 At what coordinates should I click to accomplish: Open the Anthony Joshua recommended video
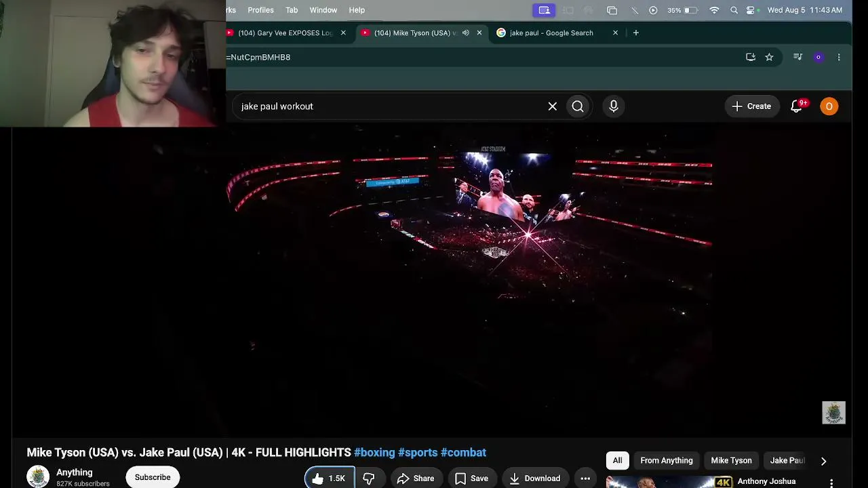point(766,482)
